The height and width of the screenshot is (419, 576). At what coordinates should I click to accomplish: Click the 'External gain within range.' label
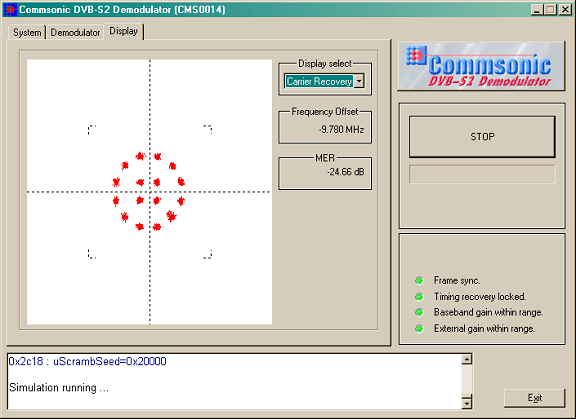coord(484,328)
